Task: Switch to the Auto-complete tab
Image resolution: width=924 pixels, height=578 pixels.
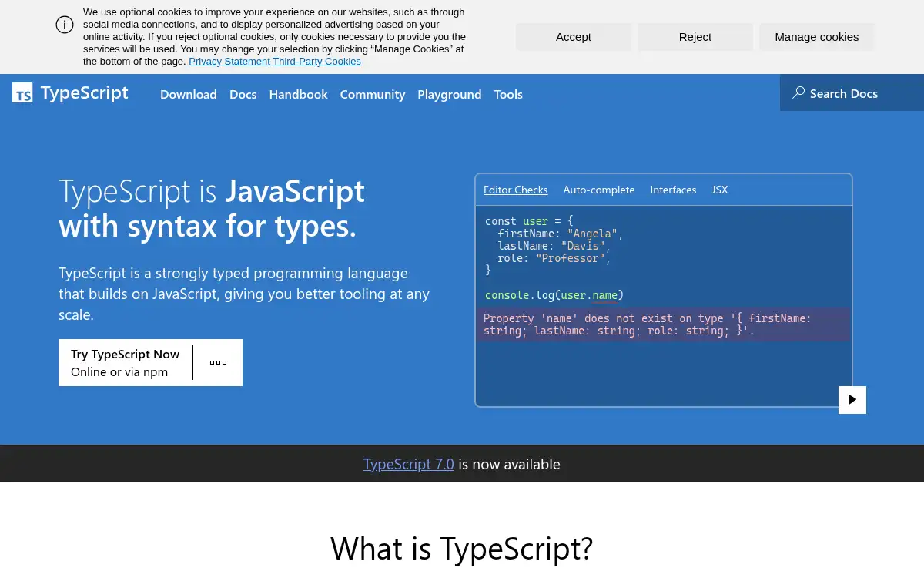Action: click(599, 190)
